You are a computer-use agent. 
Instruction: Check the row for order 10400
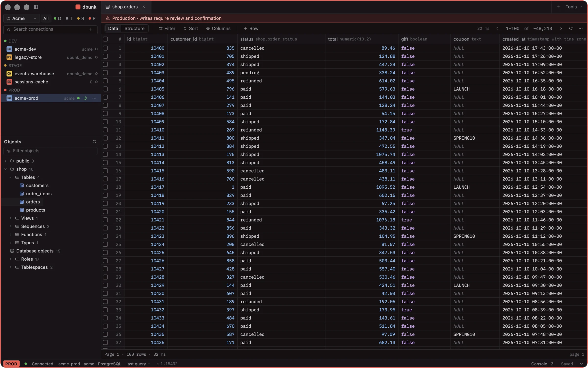tap(105, 48)
